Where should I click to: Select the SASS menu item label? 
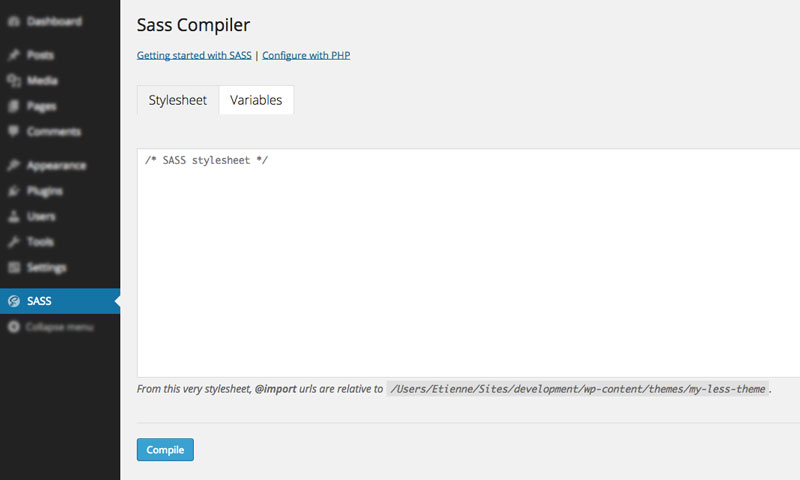(39, 301)
